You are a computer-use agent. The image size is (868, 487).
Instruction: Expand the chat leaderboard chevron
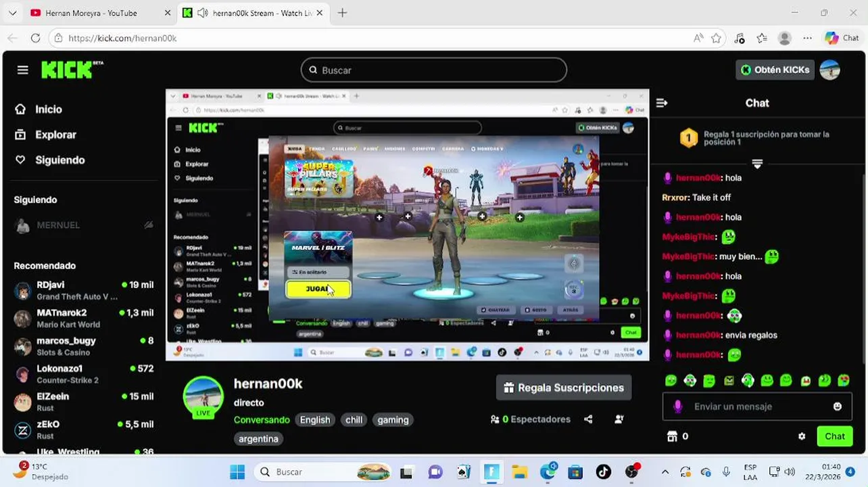coord(757,164)
